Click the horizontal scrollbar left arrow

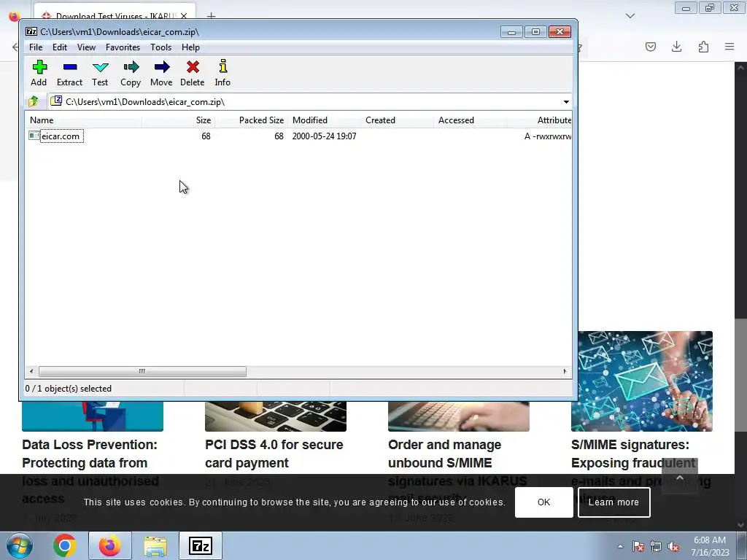[x=31, y=371]
